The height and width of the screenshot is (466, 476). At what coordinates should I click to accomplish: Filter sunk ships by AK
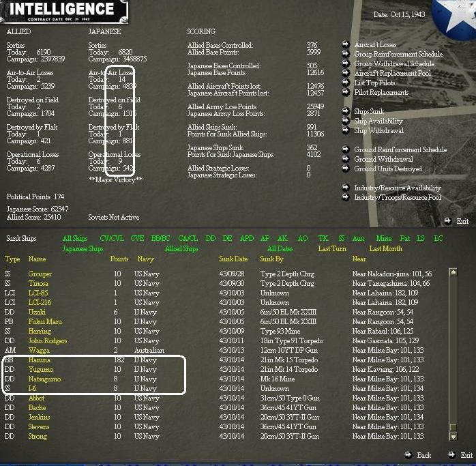click(x=282, y=239)
